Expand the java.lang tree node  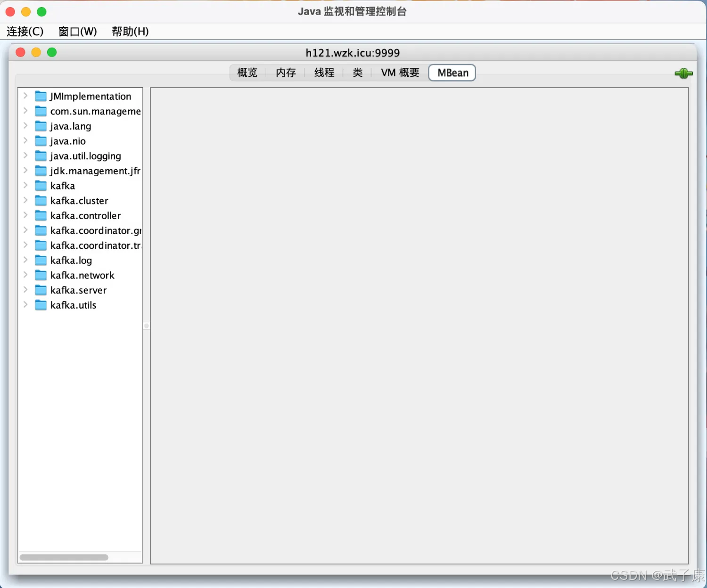coord(25,125)
